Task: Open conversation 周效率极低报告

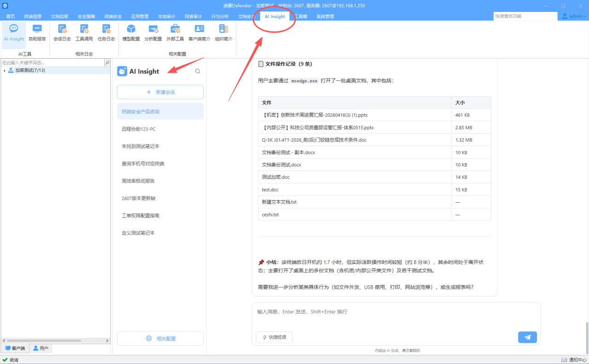Action: pyautogui.click(x=160, y=181)
